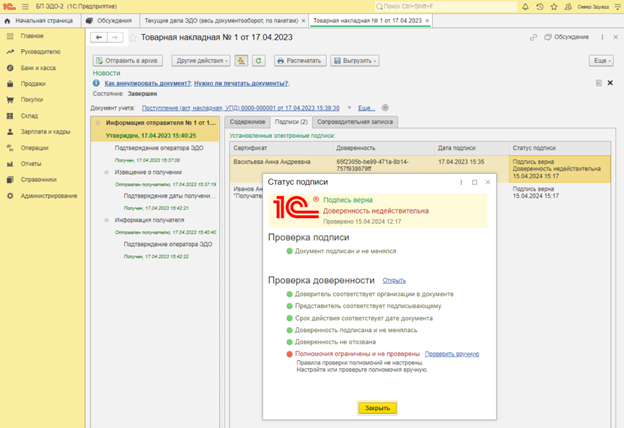Click Проверить вручную link
The width and height of the screenshot is (624, 428).
(x=452, y=354)
